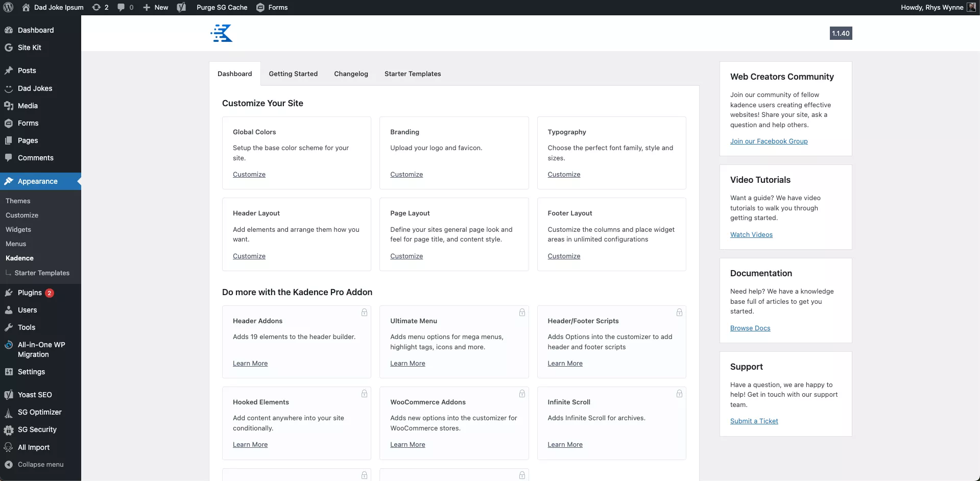This screenshot has height=481, width=980.
Task: Click the lock icon on Header Addons card
Action: tap(364, 312)
